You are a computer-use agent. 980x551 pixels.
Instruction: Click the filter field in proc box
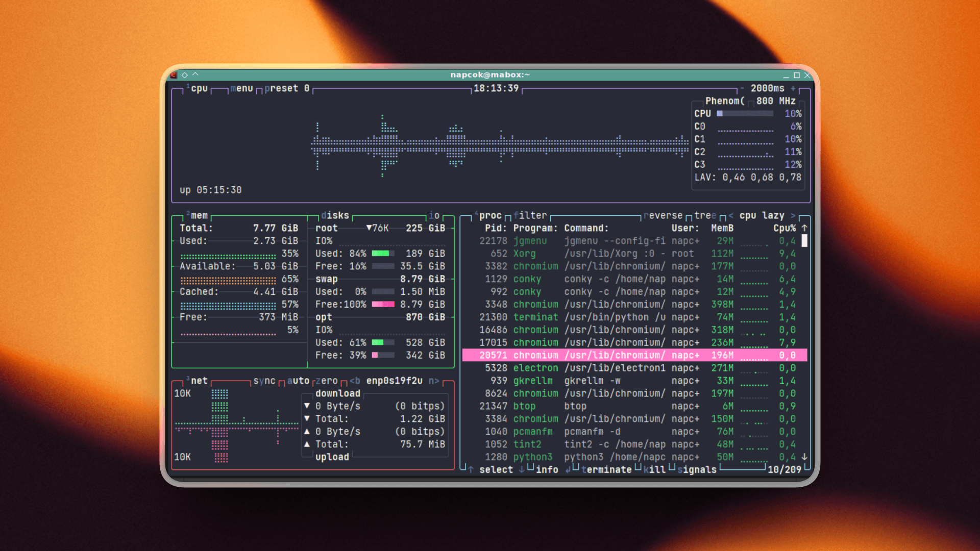coord(530,216)
